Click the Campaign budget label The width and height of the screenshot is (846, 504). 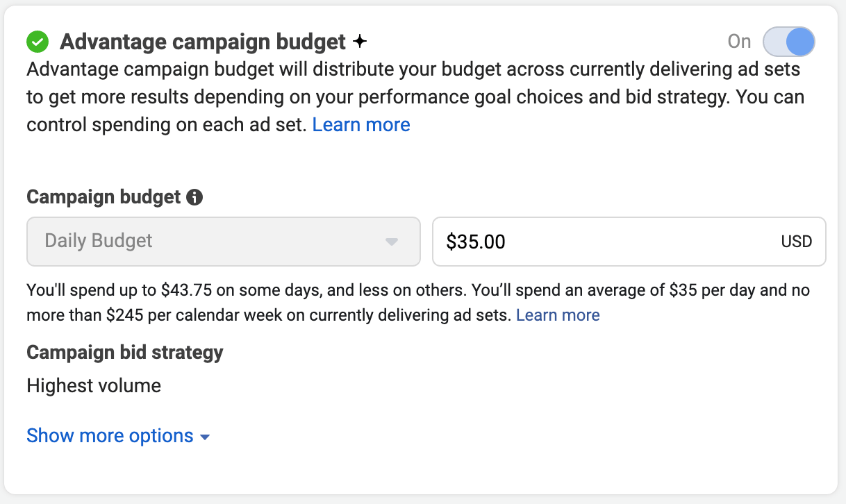click(x=103, y=197)
